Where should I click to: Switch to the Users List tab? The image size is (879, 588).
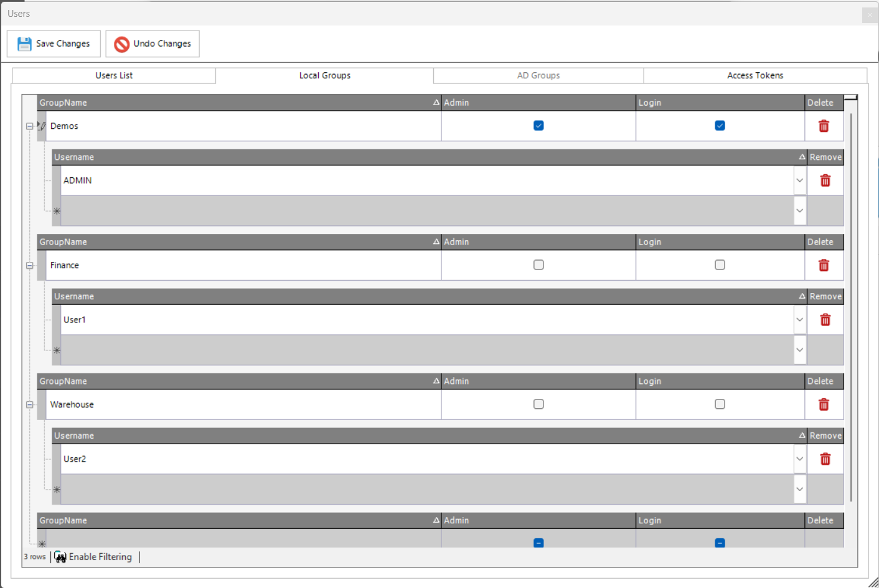(114, 75)
